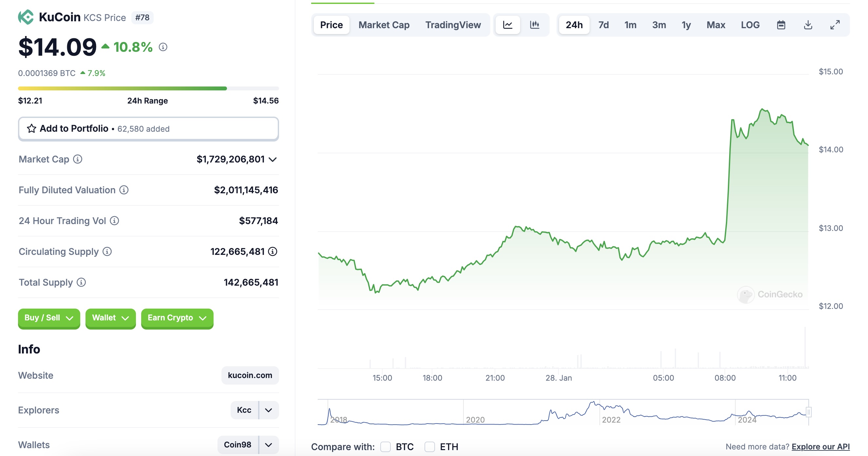This screenshot has width=868, height=456.
Task: Select the Market Cap chart tab
Action: pos(384,25)
